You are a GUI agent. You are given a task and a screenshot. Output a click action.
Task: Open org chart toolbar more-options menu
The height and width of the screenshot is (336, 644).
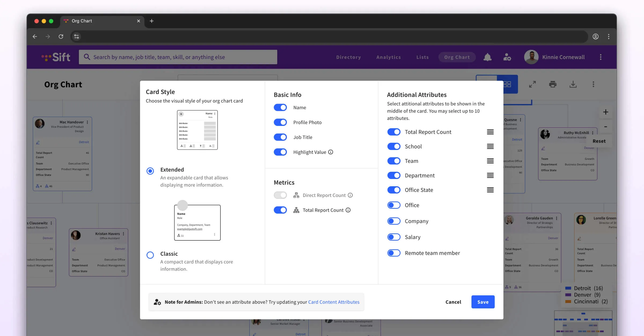point(593,84)
